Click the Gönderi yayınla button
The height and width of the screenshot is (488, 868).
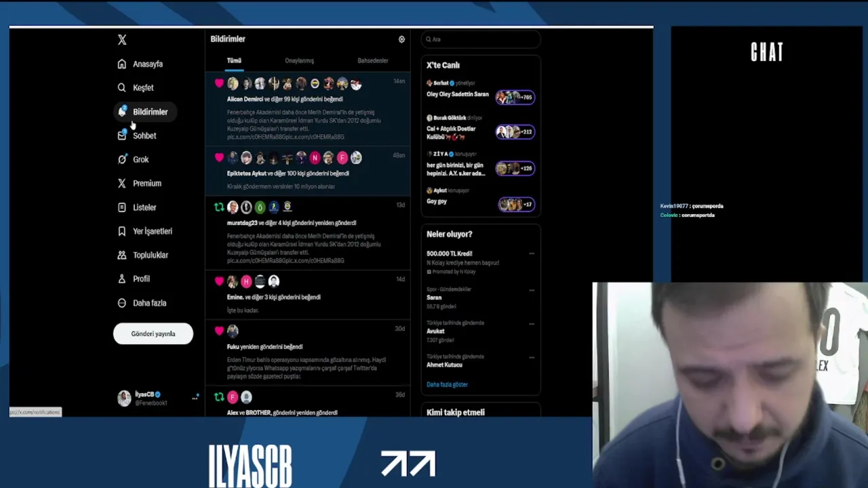[153, 333]
